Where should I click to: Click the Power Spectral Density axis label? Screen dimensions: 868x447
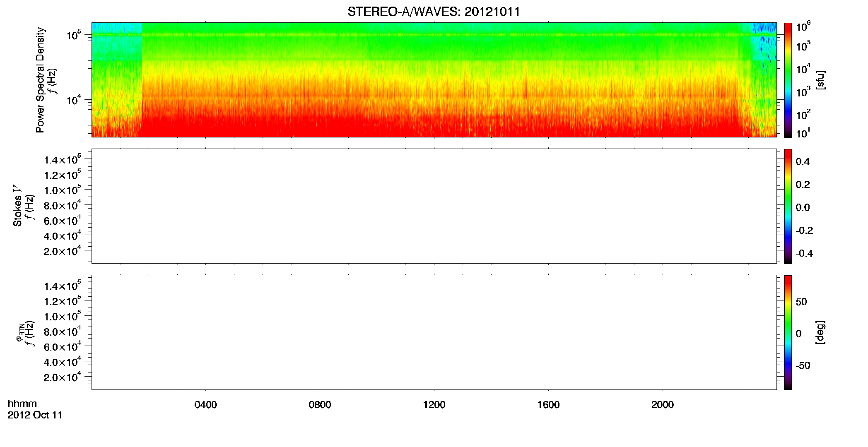[x=40, y=80]
